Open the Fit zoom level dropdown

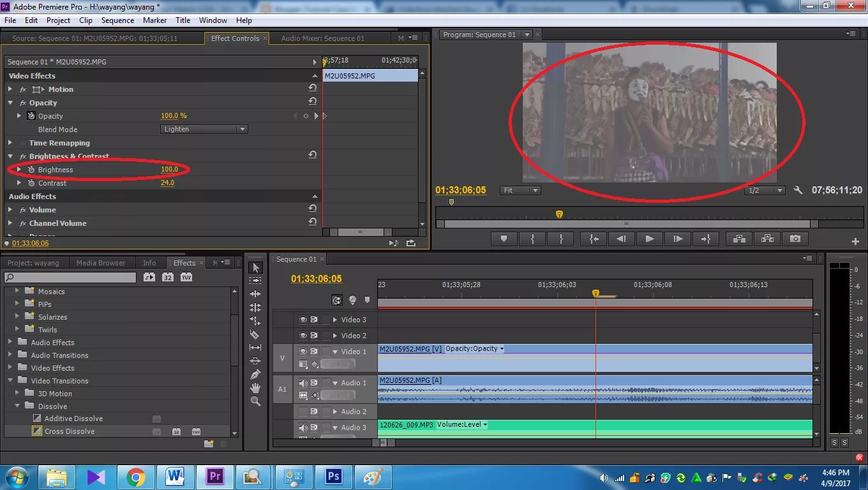520,190
